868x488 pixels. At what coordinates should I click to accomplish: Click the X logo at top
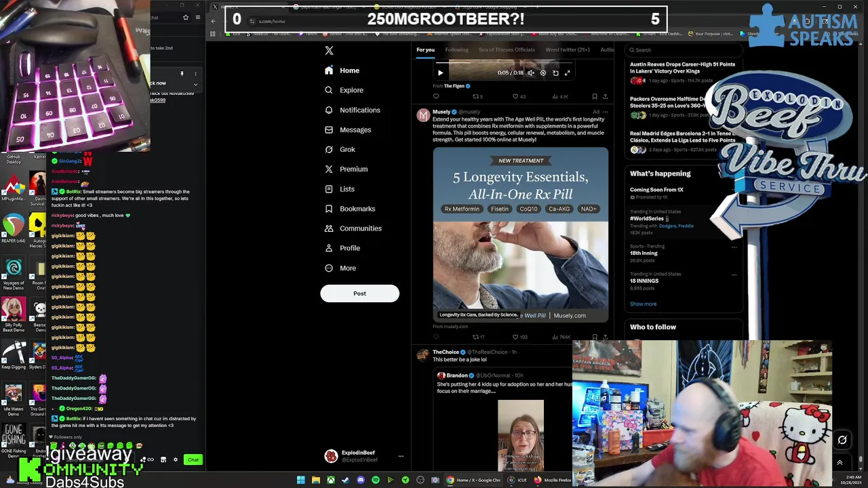coord(329,50)
